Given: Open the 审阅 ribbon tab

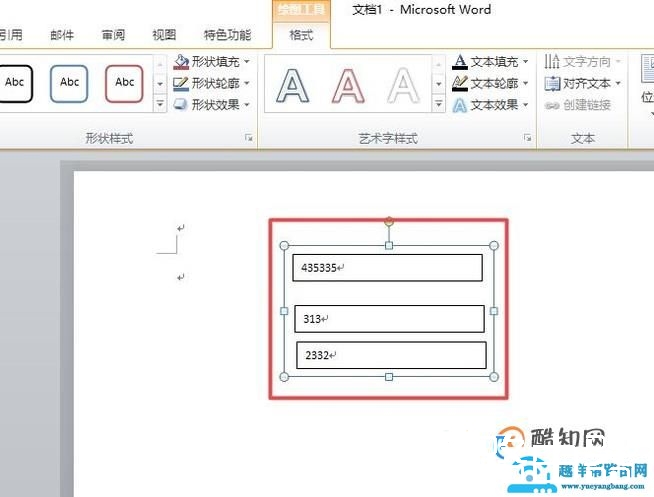Looking at the screenshot, I should tap(113, 35).
